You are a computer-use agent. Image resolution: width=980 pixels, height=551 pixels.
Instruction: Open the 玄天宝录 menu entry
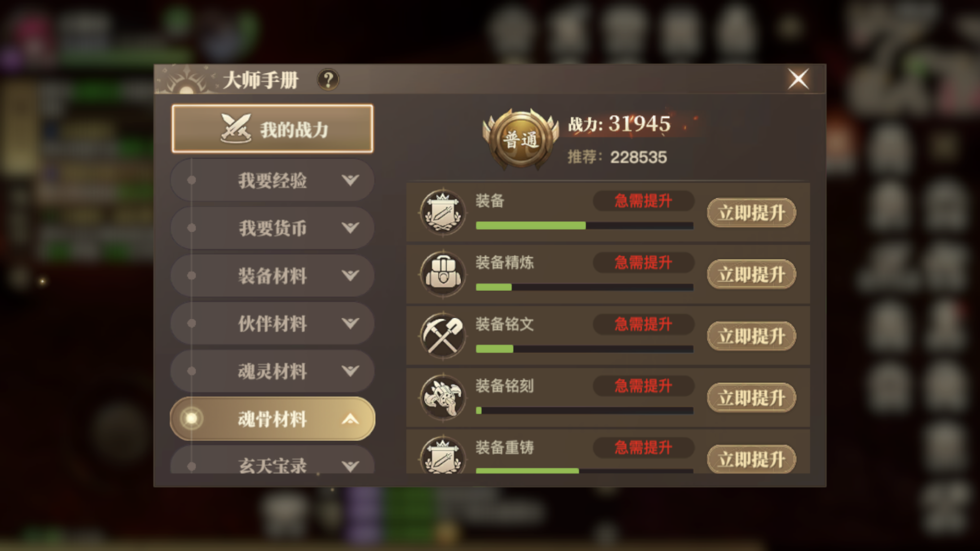272,460
